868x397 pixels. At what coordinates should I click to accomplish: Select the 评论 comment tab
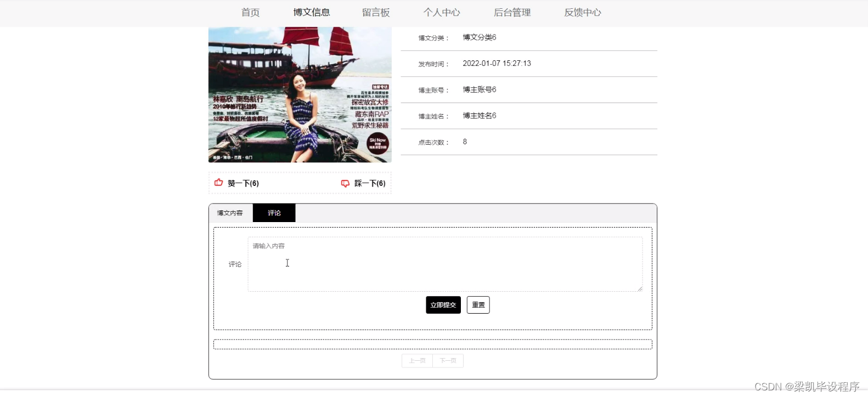pyautogui.click(x=274, y=213)
